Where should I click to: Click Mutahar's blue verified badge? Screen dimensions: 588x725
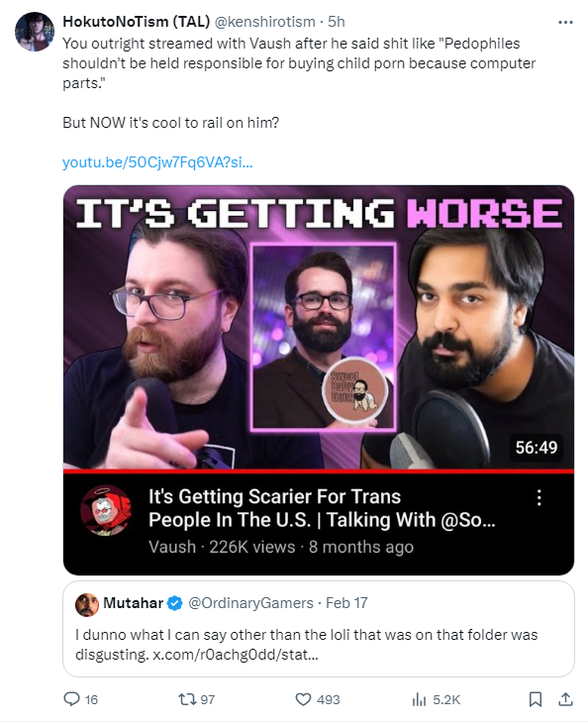[x=175, y=603]
